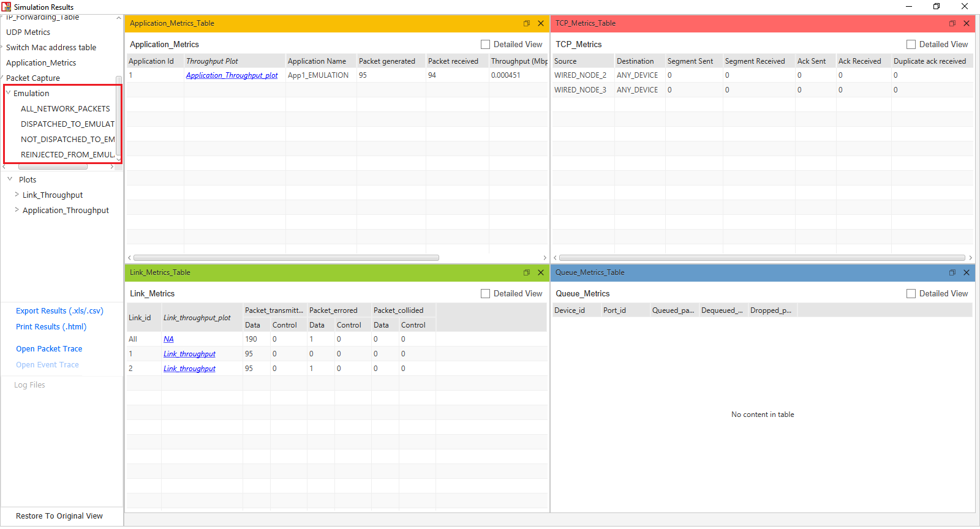The height and width of the screenshot is (529, 980).
Task: Select UDP Metrics in the sidebar
Action: click(28, 32)
